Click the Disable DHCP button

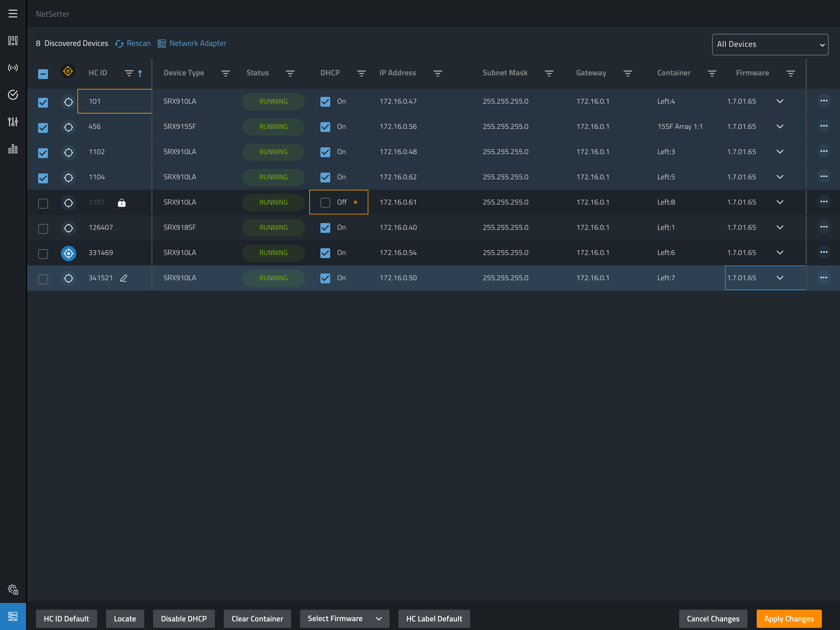tap(184, 619)
